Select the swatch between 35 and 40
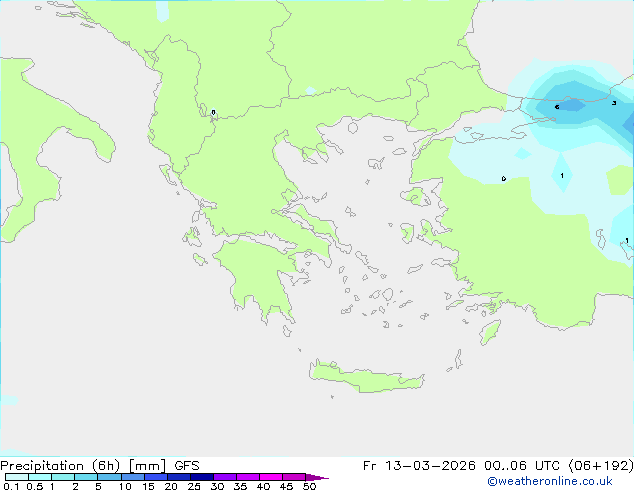Viewport: 634px width, 490px height. [x=248, y=477]
